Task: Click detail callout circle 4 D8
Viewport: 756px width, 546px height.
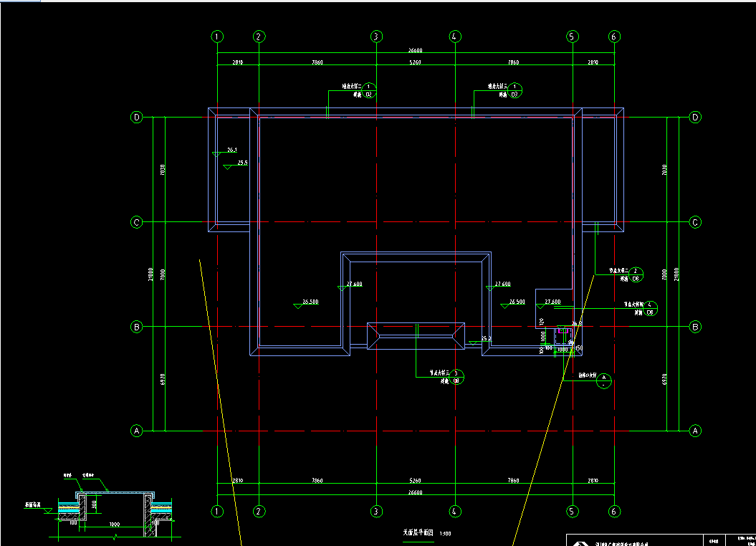Action: [x=650, y=308]
